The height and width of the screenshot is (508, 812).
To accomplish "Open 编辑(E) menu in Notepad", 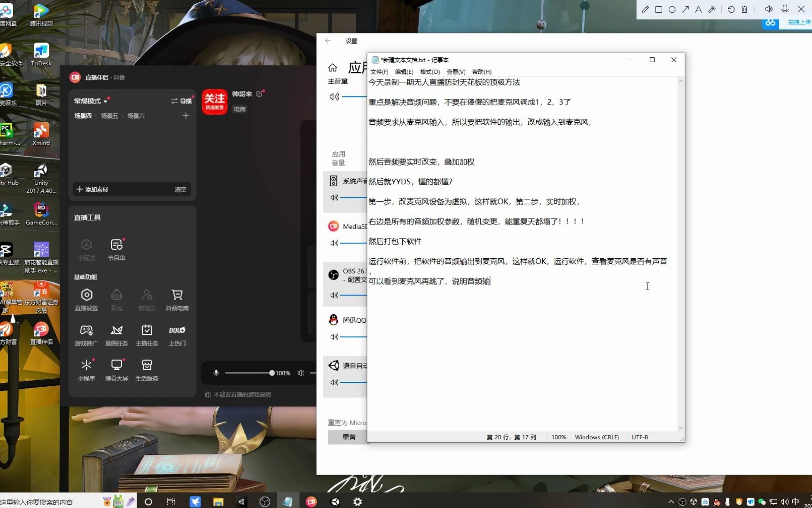I will click(x=404, y=72).
